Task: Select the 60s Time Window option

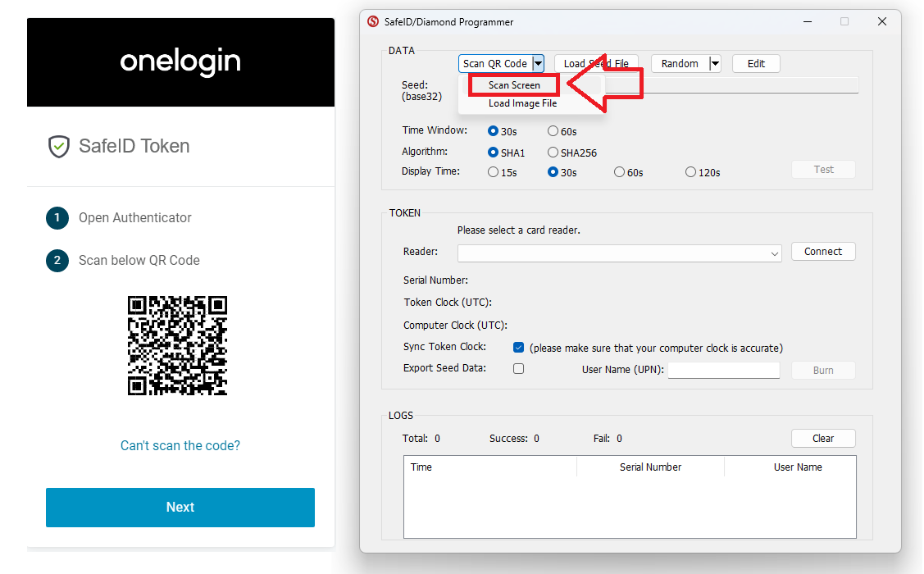Action: tap(553, 131)
